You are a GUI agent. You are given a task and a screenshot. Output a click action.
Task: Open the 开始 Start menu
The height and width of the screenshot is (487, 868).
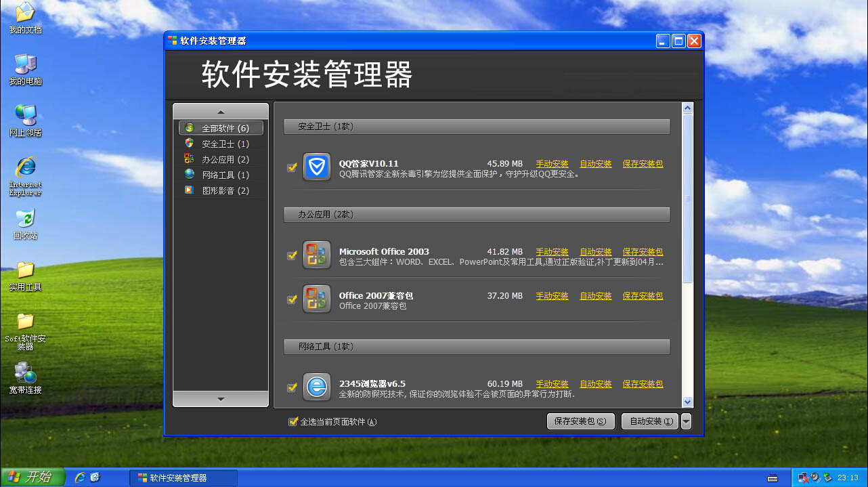[x=32, y=478]
